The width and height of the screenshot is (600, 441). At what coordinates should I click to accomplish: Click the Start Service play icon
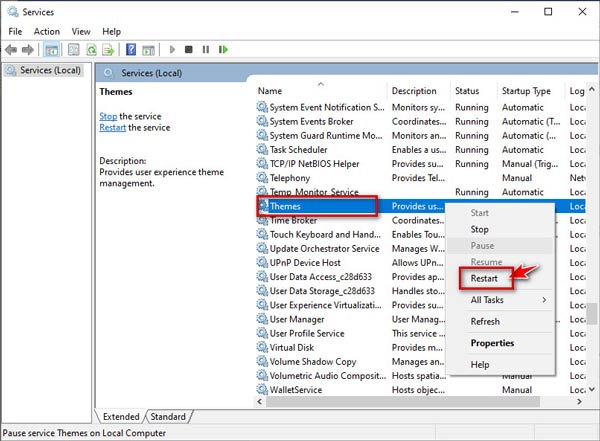pyautogui.click(x=172, y=49)
